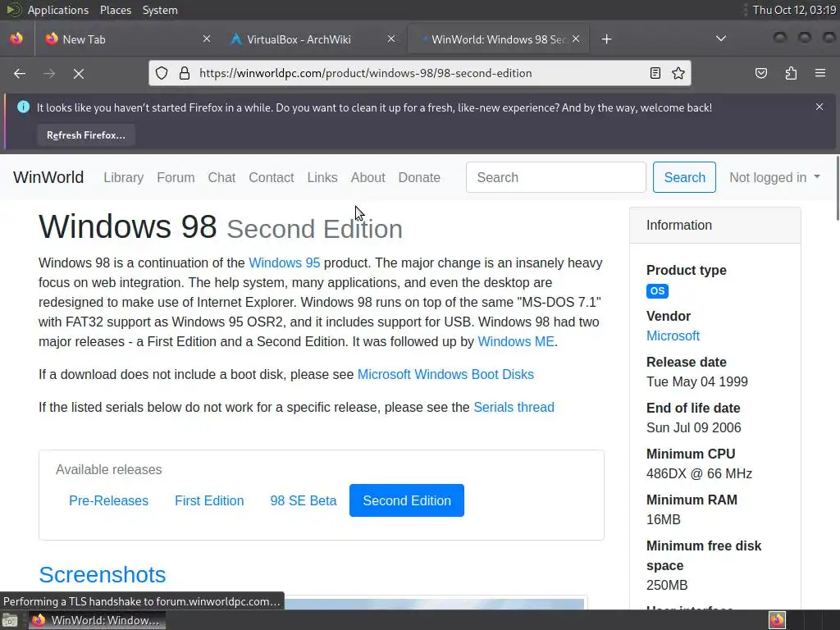Open the list all tabs chevron
This screenshot has width=840, height=630.
click(x=721, y=39)
